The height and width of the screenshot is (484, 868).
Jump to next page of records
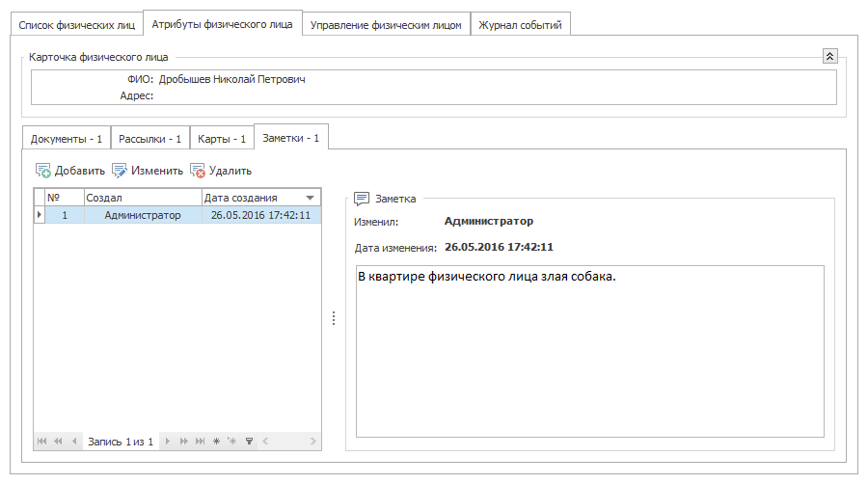[x=184, y=441]
